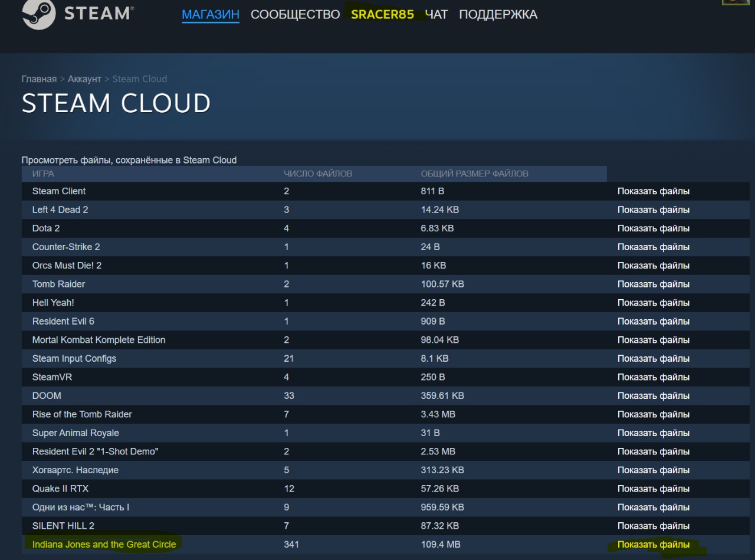
Task: Select the game name "Super Animal Royale"
Action: coord(75,433)
